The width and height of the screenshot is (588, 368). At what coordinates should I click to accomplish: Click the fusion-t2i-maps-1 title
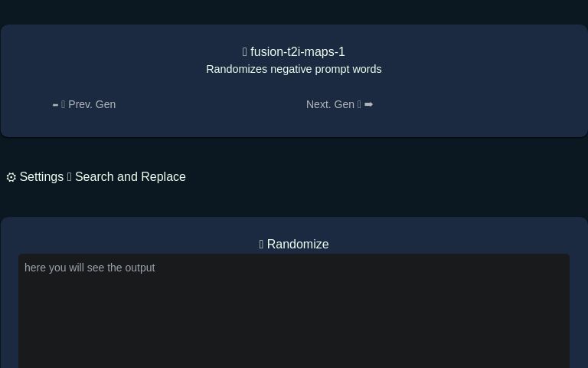(x=297, y=52)
